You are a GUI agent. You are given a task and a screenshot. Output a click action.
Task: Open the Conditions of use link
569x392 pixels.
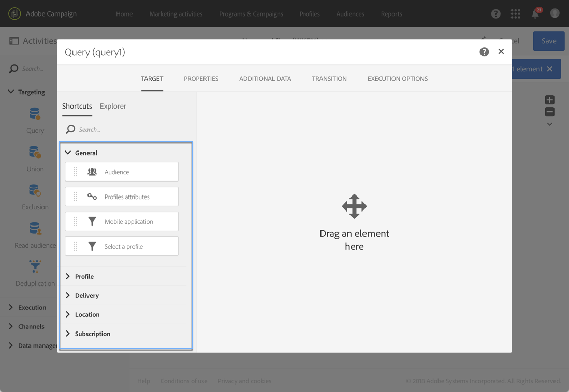184,381
